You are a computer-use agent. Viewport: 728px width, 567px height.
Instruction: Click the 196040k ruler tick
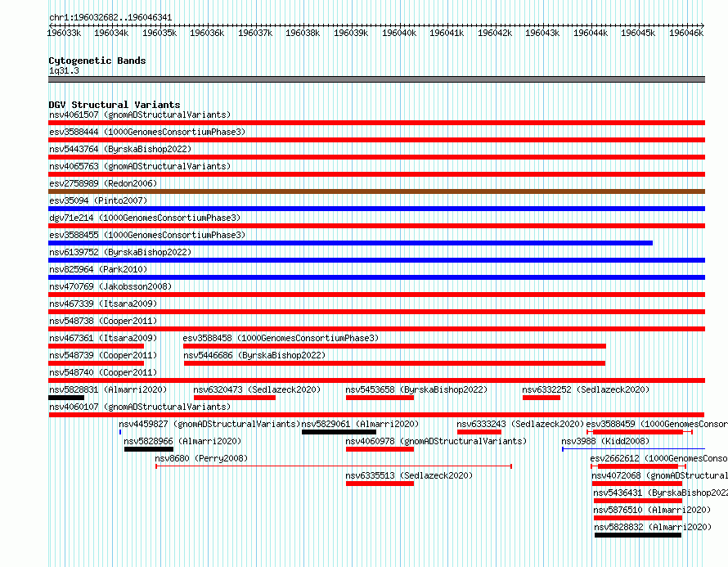click(399, 33)
